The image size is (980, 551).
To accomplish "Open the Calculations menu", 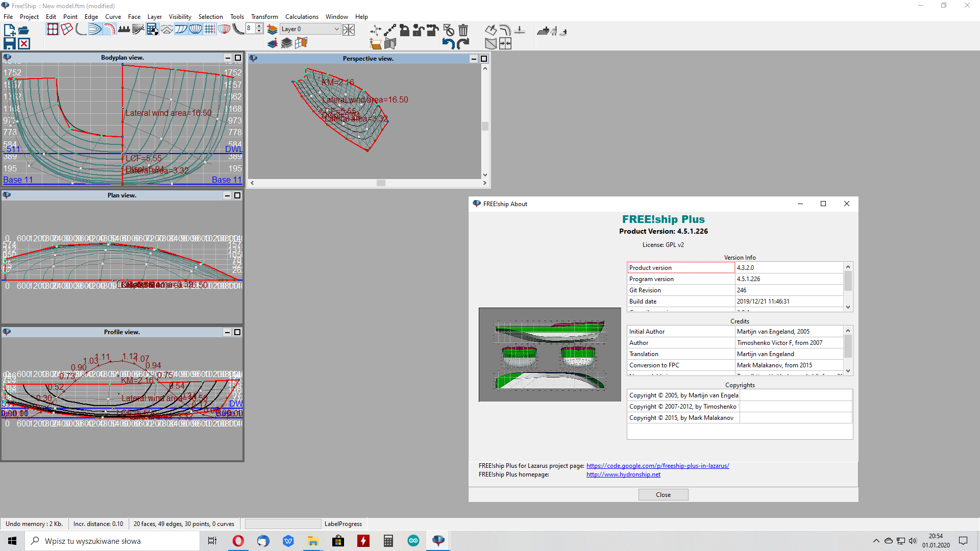I will pyautogui.click(x=302, y=16).
